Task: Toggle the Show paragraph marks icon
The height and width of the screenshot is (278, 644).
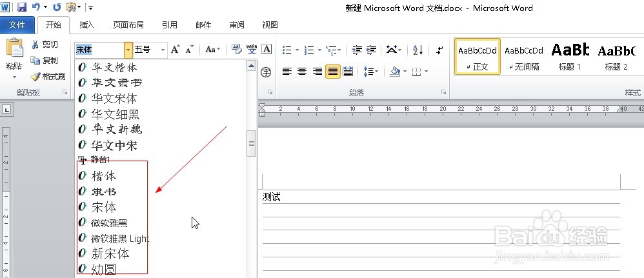Action: click(440, 50)
